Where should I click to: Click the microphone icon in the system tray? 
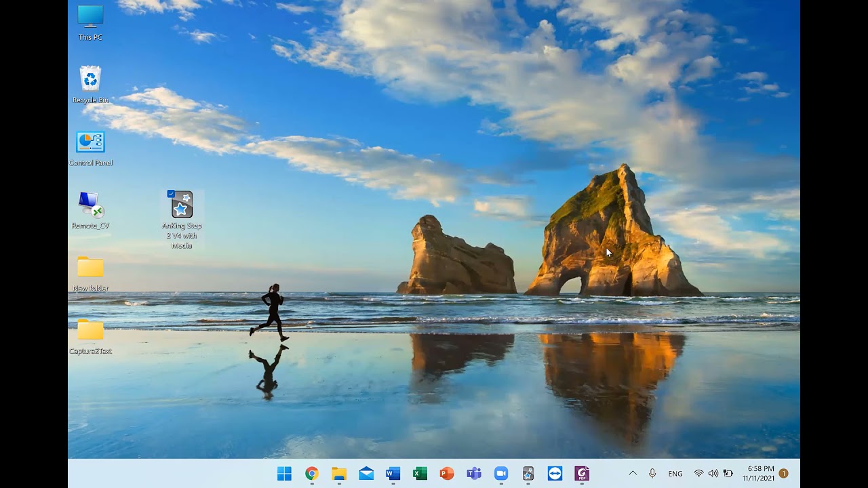(x=652, y=474)
